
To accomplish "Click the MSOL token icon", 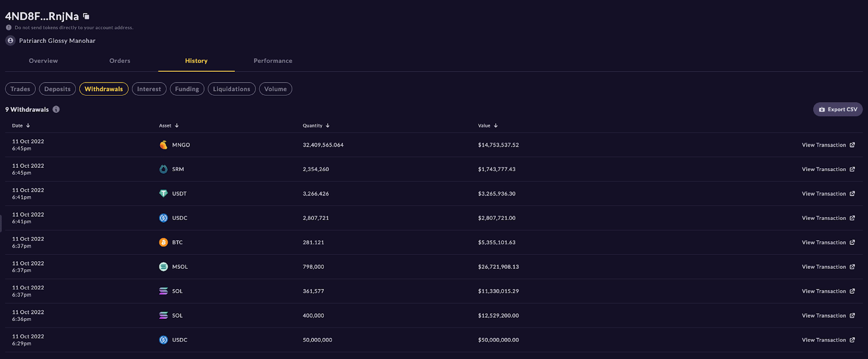I will tap(163, 267).
